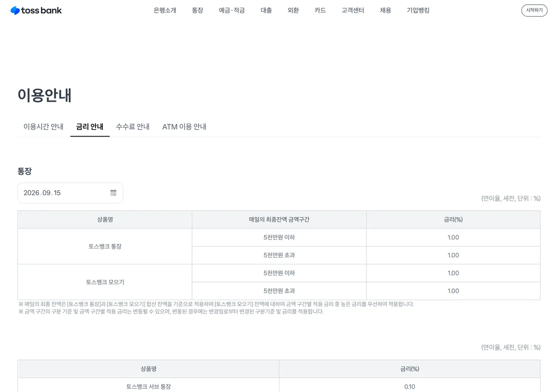Click the 토스뱅크 서브 통장 cell
558x392 pixels.
(149, 386)
